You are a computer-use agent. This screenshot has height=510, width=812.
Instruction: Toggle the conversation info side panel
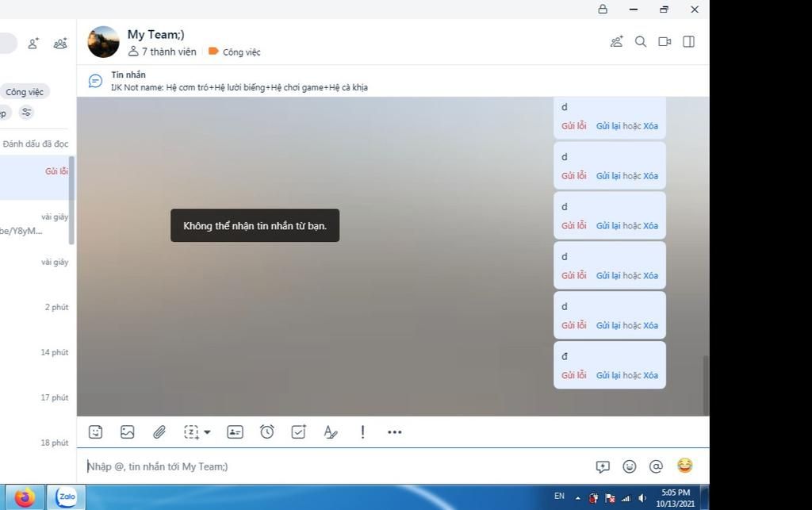pyautogui.click(x=689, y=41)
